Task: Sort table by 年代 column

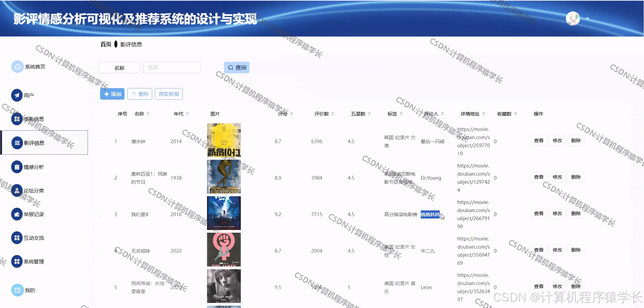Action: pos(187,114)
